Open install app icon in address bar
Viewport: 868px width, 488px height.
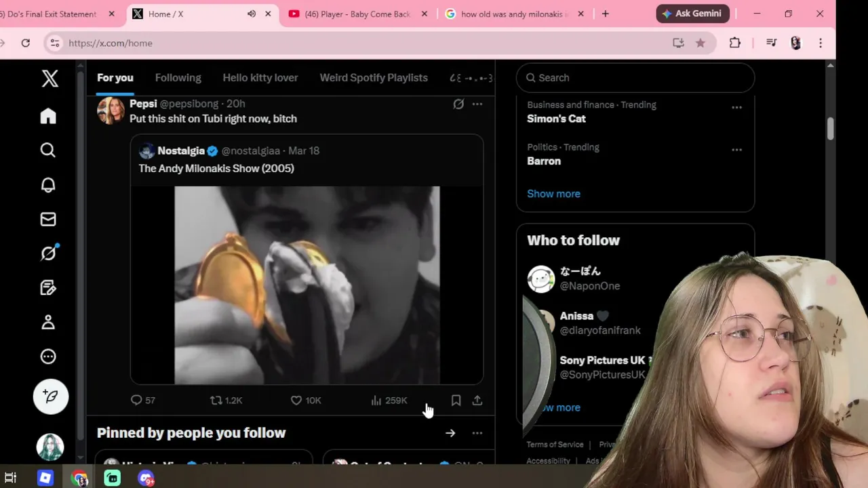678,43
